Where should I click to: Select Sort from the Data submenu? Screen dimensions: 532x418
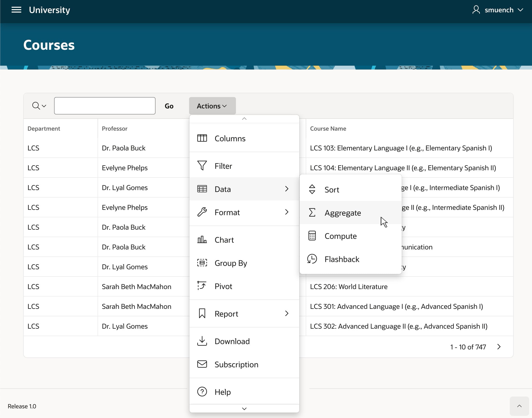(332, 189)
